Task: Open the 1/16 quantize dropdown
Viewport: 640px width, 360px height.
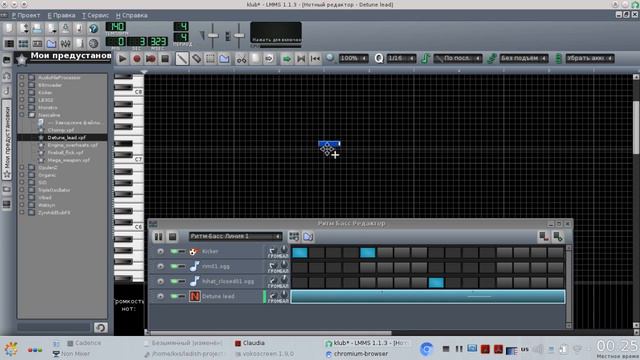Action: 401,58
